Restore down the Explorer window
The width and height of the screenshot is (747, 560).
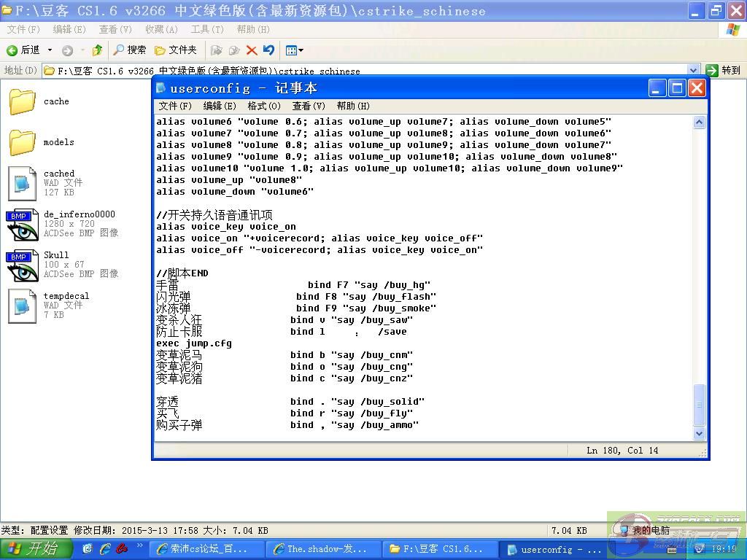(x=716, y=11)
